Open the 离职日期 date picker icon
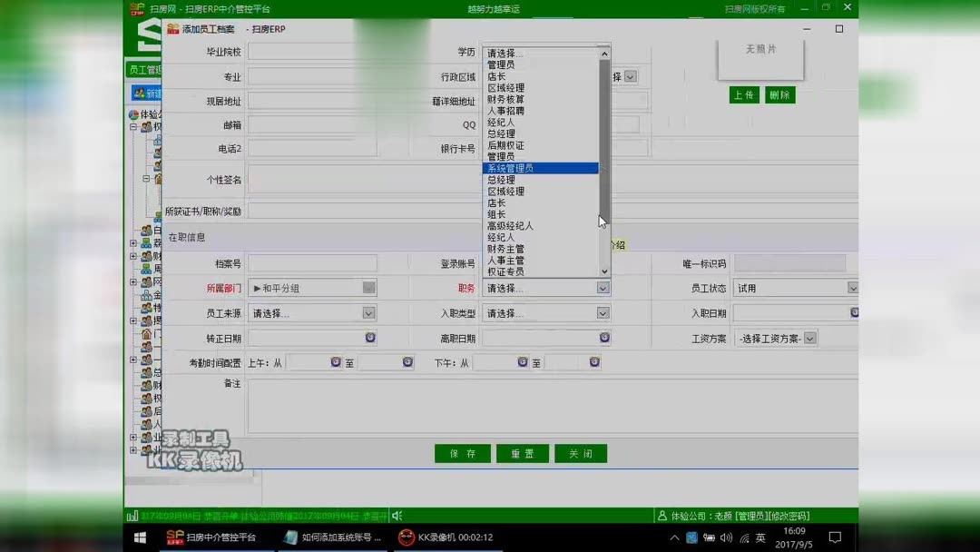The width and height of the screenshot is (980, 552). 604,337
